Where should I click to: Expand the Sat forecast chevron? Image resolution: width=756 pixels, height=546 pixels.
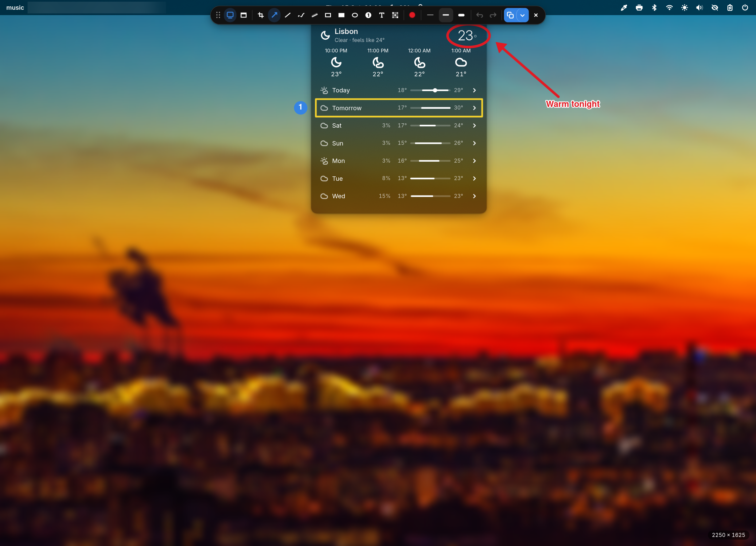click(474, 126)
